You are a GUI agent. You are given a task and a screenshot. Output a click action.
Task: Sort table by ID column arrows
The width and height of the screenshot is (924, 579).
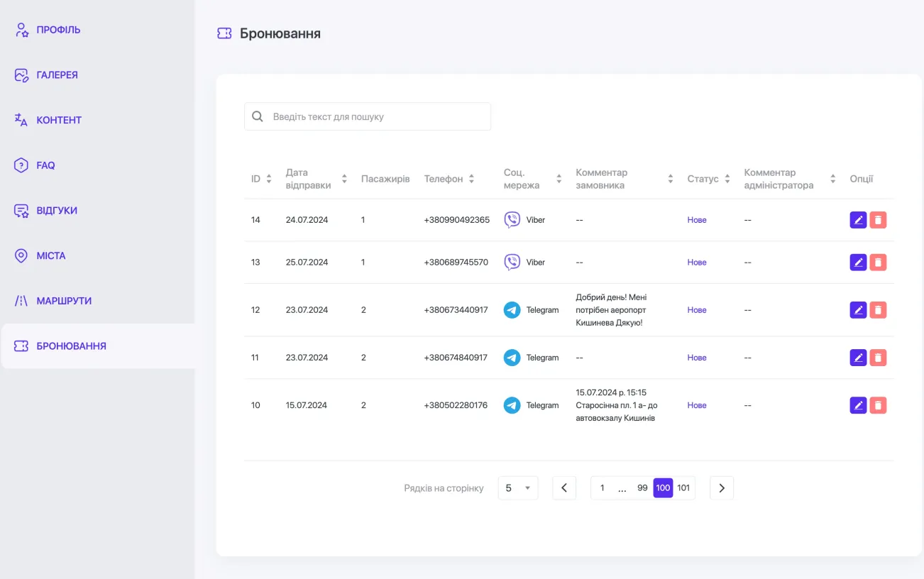point(269,179)
